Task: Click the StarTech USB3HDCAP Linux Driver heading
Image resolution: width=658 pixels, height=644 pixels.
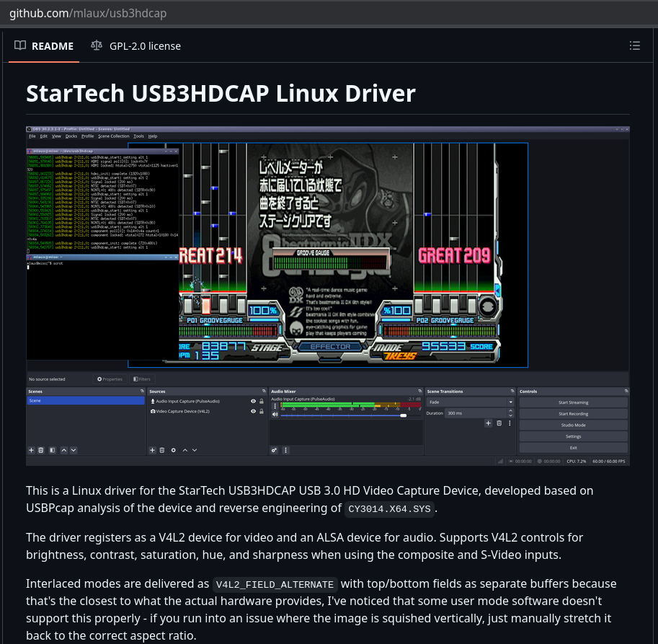Action: tap(221, 93)
